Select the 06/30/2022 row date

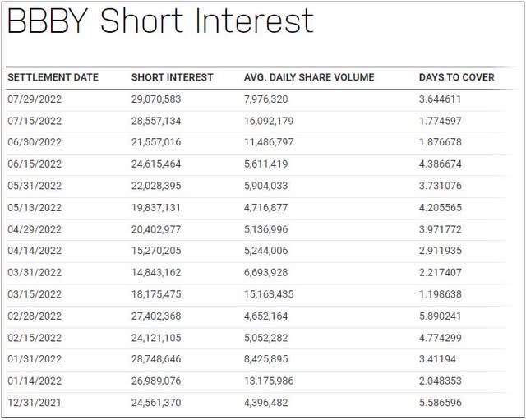point(35,143)
